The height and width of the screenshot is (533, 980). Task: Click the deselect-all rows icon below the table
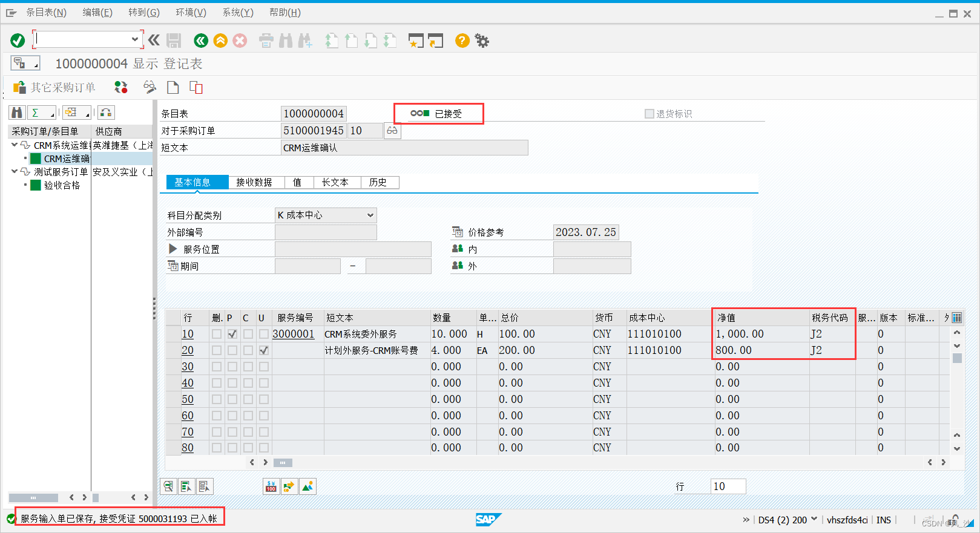pyautogui.click(x=205, y=486)
